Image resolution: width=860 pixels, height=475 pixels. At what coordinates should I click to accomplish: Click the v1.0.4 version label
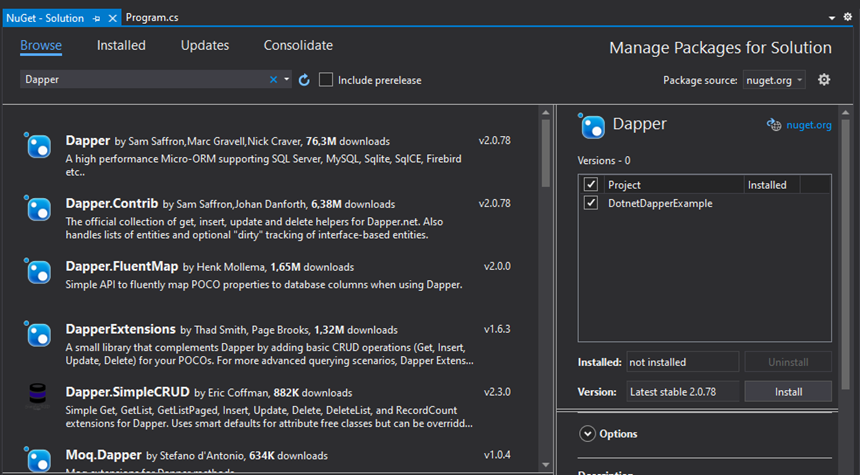coord(497,455)
